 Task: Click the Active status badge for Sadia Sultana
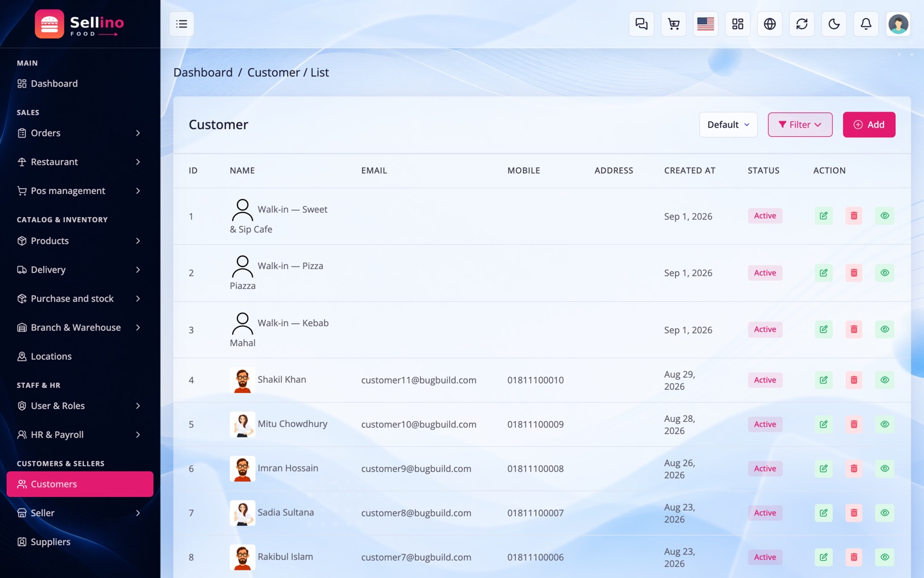[x=765, y=513]
